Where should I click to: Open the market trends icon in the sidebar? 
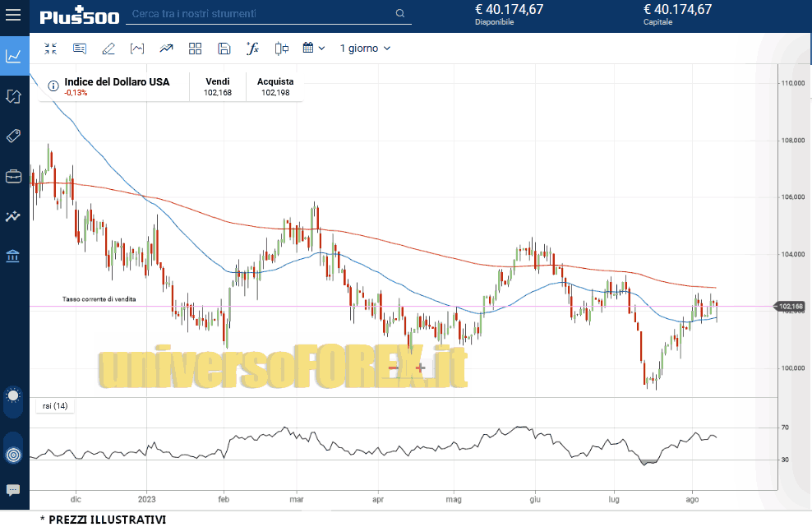[x=13, y=216]
